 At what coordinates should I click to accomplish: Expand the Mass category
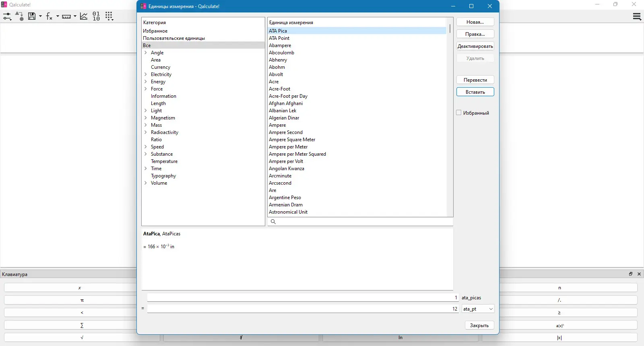click(x=146, y=125)
